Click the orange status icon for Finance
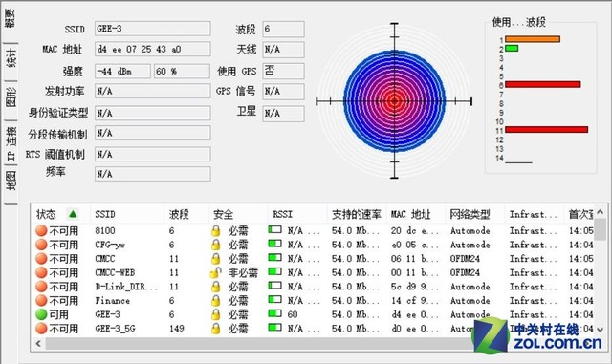 tap(41, 300)
